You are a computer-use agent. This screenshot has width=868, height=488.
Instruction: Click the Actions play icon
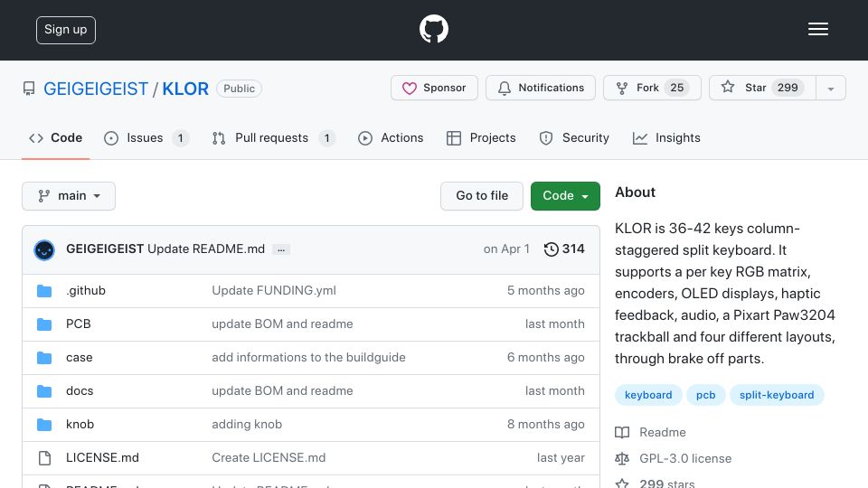coord(365,138)
